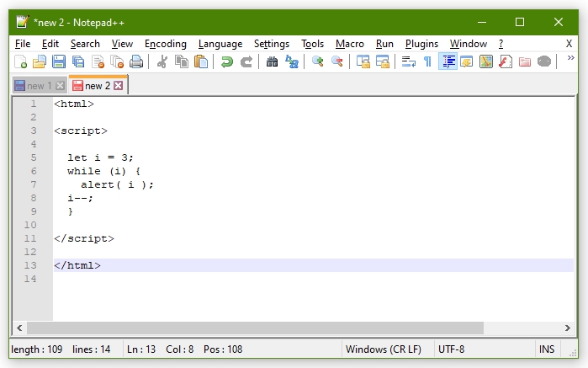Click the Zoom Out magnifier icon

click(x=336, y=61)
